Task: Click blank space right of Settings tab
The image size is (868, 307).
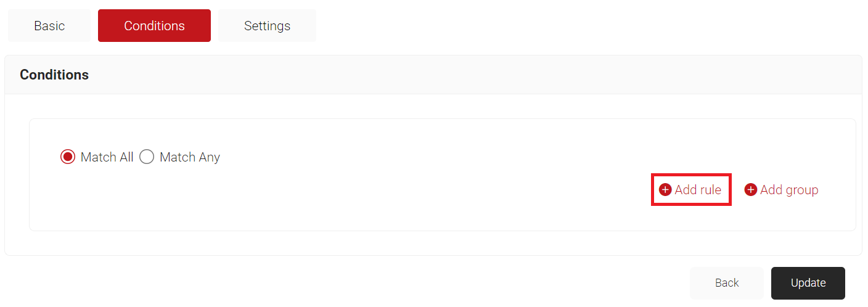Action: pos(586,26)
